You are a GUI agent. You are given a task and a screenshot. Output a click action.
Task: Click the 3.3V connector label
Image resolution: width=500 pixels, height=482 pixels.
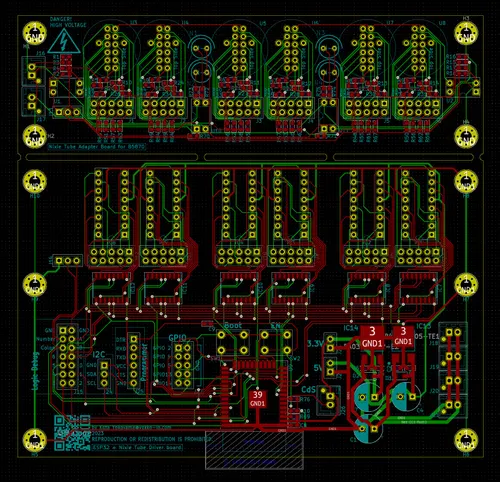tap(314, 344)
